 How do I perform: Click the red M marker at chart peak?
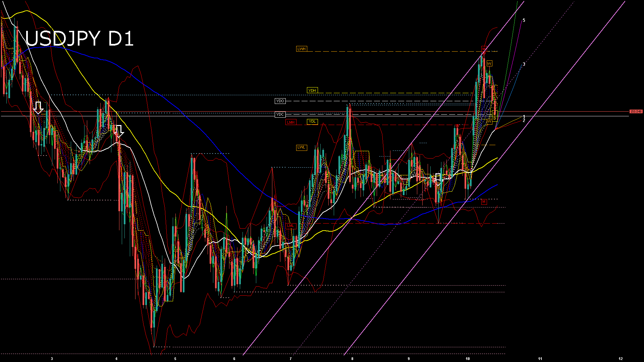[484, 49]
